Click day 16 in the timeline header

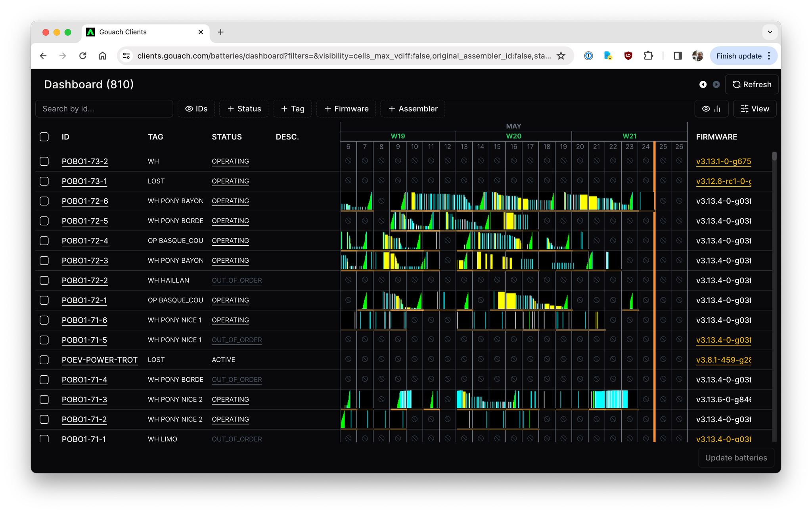click(513, 147)
